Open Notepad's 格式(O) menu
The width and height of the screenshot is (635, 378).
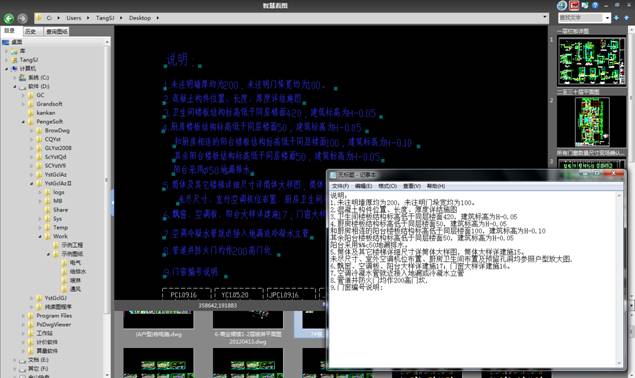click(x=387, y=186)
